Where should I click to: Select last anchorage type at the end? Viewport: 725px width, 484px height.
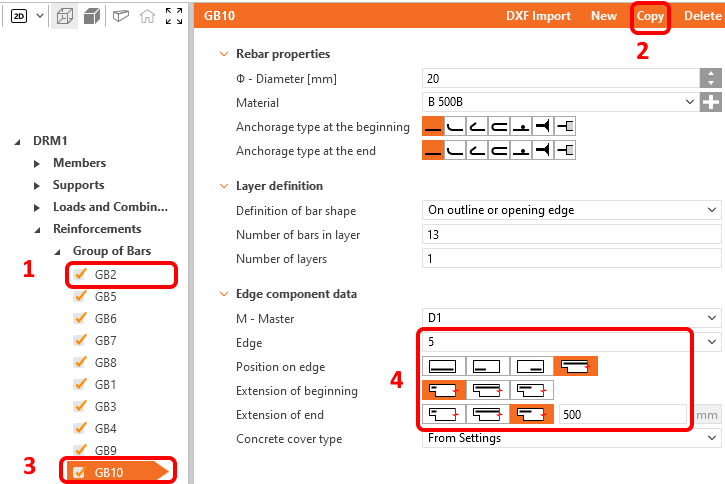point(567,150)
